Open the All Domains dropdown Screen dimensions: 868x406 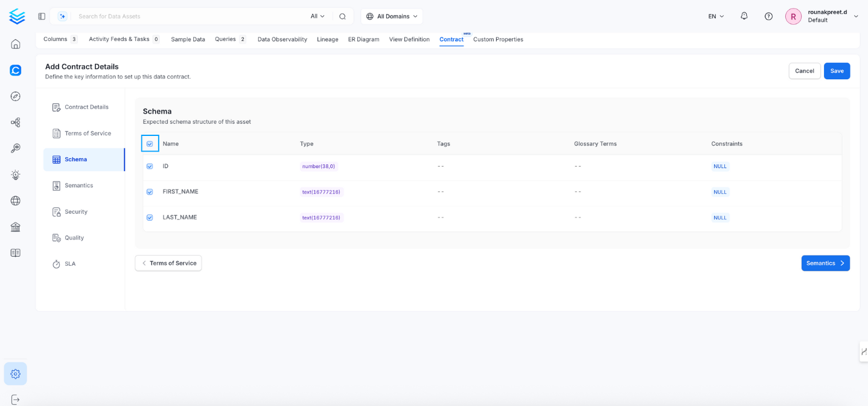[x=391, y=16]
